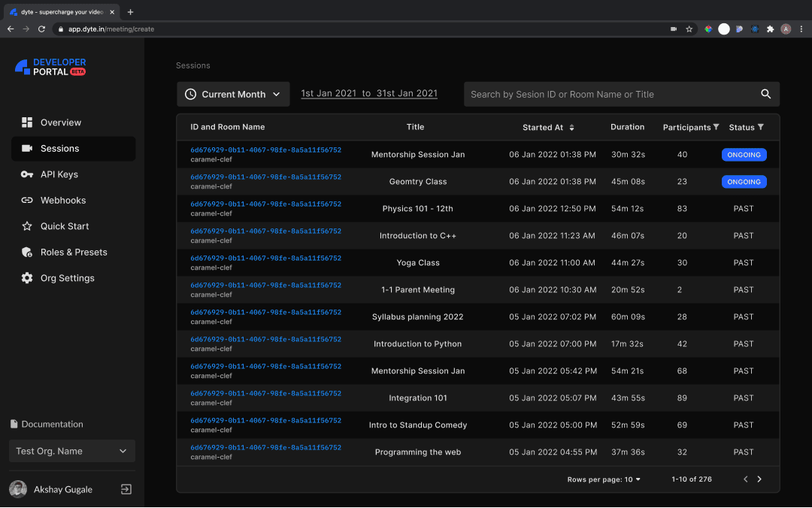The width and height of the screenshot is (812, 508).
Task: Navigate to API Keys page
Action: 59,174
